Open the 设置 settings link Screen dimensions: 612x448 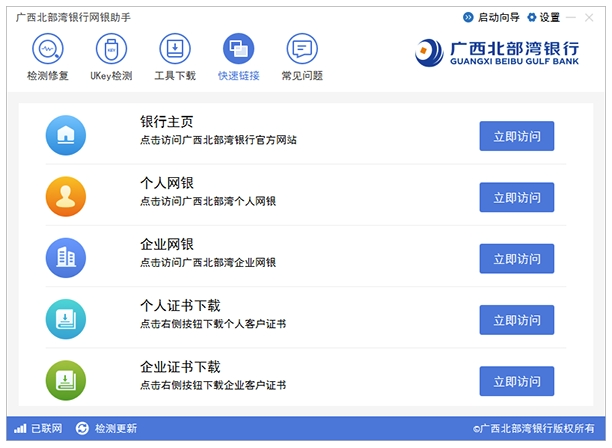click(x=550, y=17)
